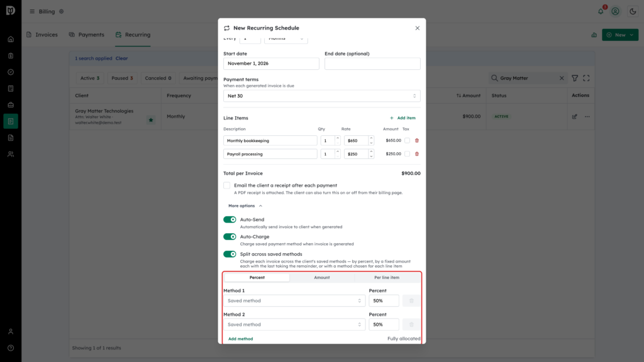Screen dimensions: 644x362
Task: Open the Net 30 payment terms dropdown
Action: pyautogui.click(x=321, y=96)
